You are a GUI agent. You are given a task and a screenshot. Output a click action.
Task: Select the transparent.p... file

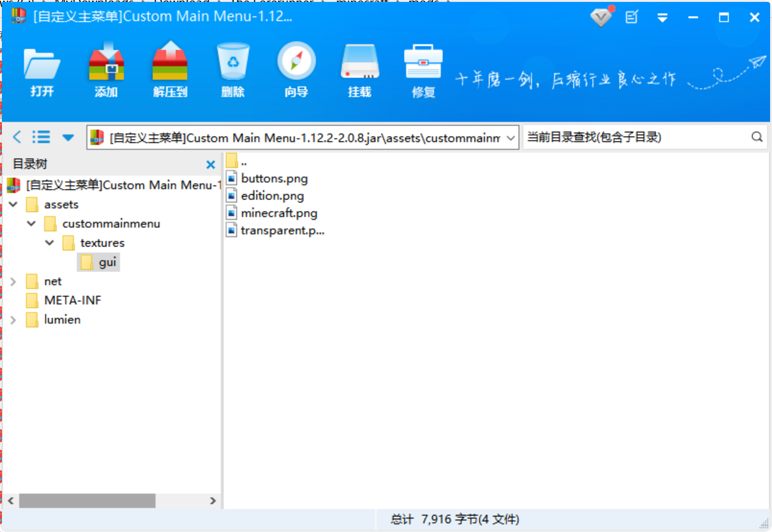(x=275, y=230)
